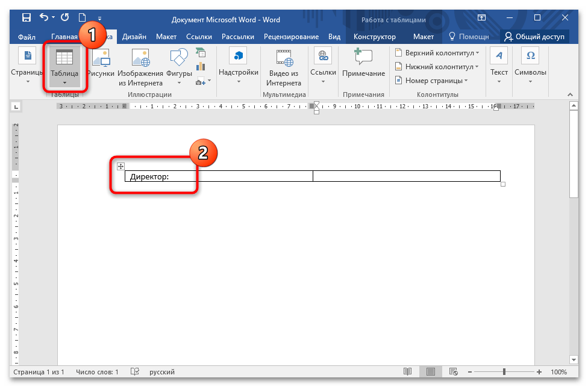Click the Помощь tell-me lightbulb box

click(469, 37)
